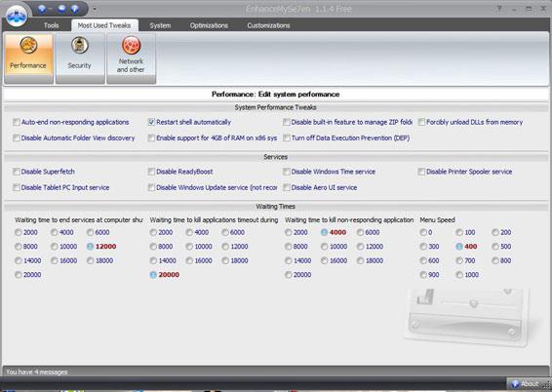
Task: Check Disable Aero UI service
Action: tap(287, 187)
